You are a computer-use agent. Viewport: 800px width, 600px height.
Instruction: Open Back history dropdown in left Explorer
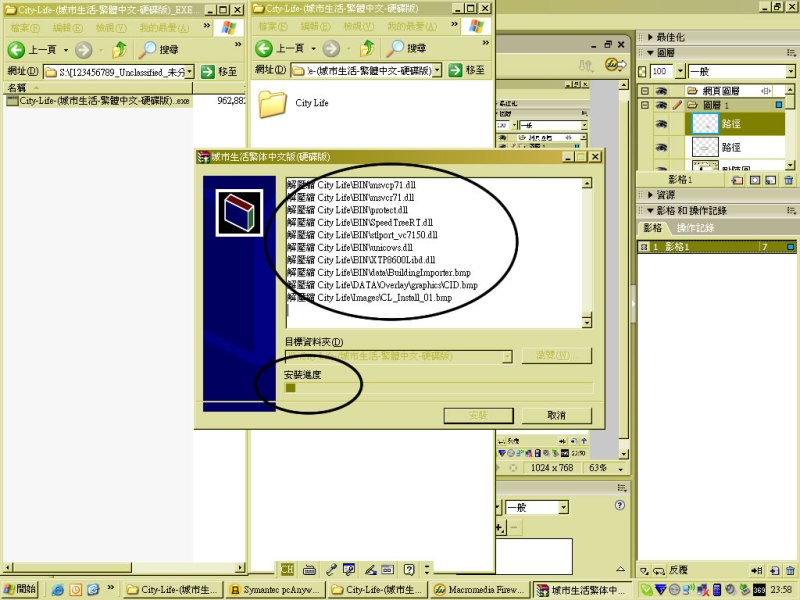pos(66,50)
